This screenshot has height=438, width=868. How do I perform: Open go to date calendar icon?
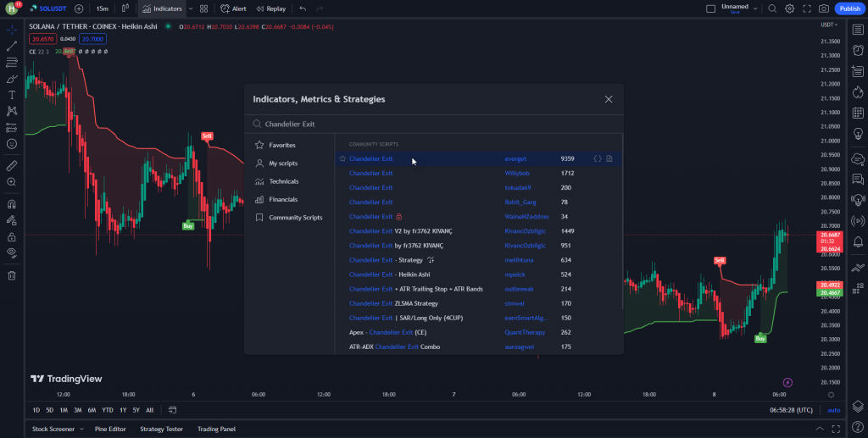172,410
